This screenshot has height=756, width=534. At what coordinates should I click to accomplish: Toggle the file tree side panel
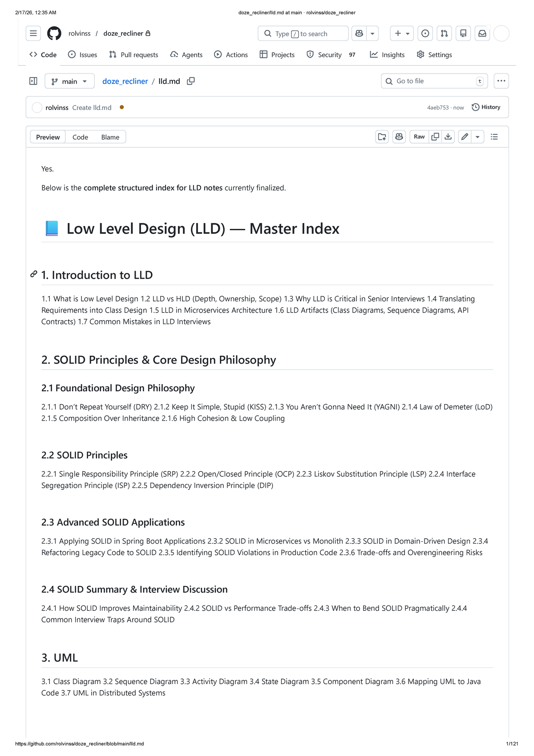(x=33, y=81)
